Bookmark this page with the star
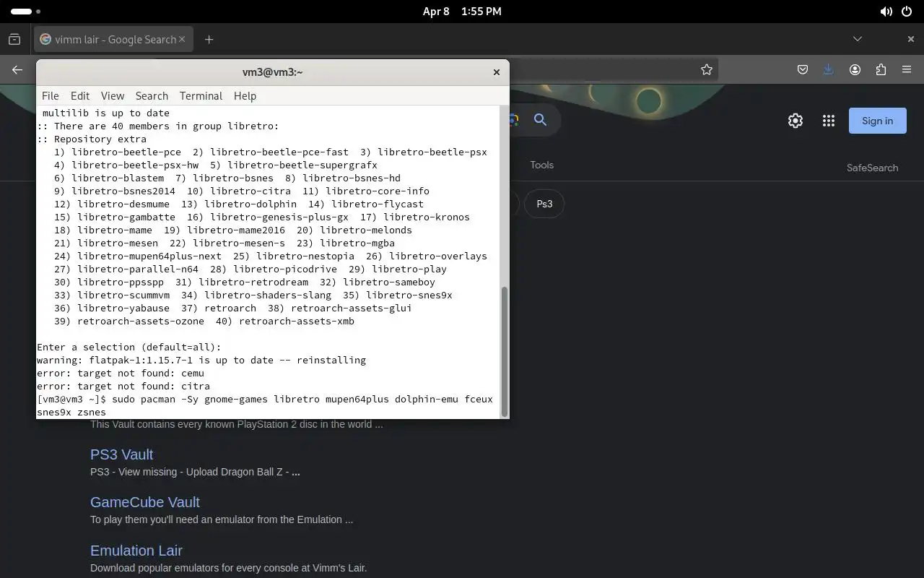 (x=707, y=69)
